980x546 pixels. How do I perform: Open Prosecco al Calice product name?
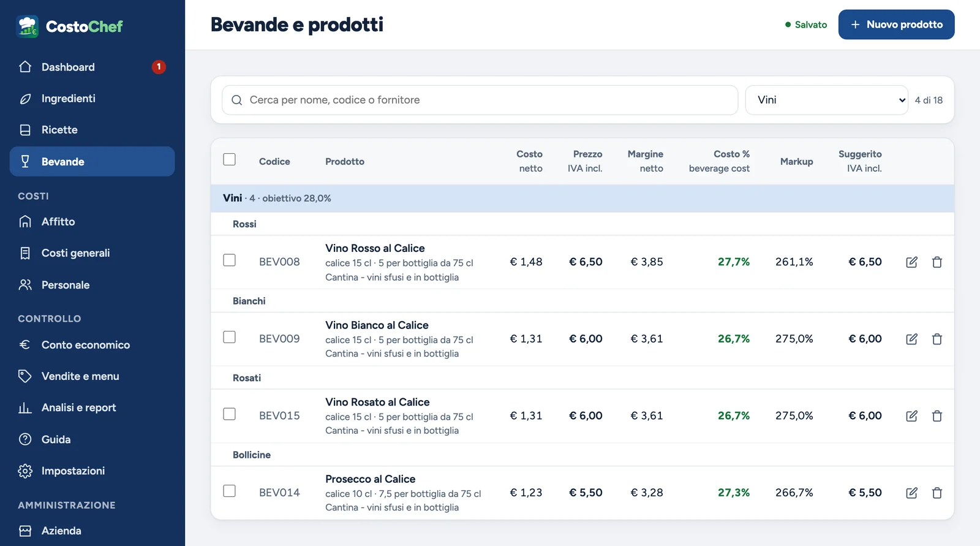point(370,479)
